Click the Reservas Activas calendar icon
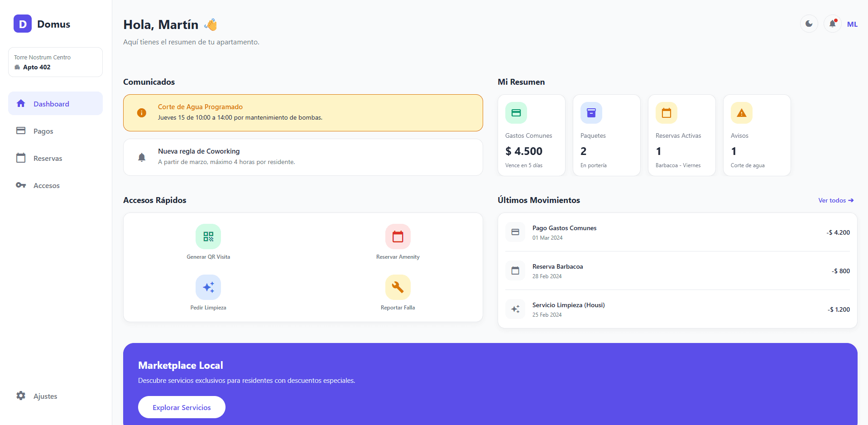 [666, 112]
